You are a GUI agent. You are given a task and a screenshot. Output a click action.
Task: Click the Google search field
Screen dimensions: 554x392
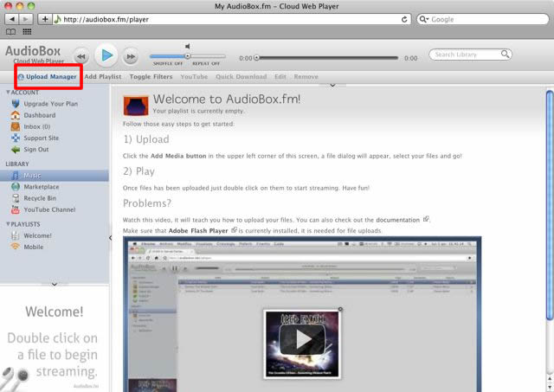coord(483,19)
